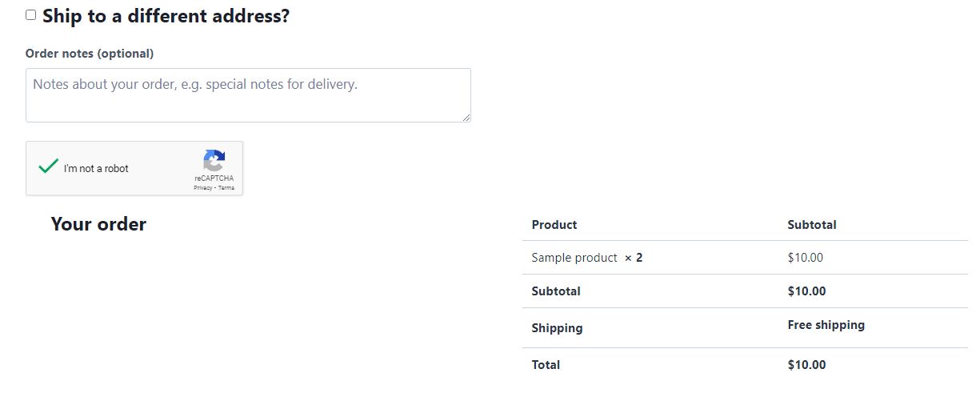Click the Shipping row label
980x393 pixels.
click(x=557, y=328)
